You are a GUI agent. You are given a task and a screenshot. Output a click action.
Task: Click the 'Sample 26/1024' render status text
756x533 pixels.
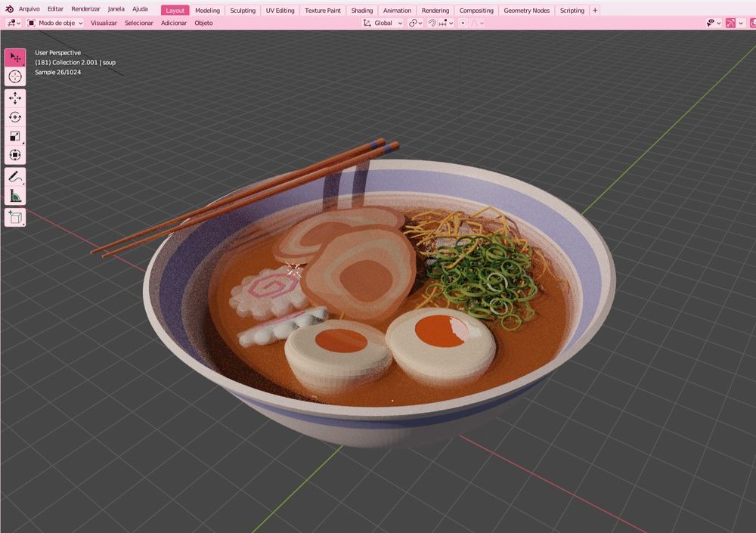click(58, 73)
